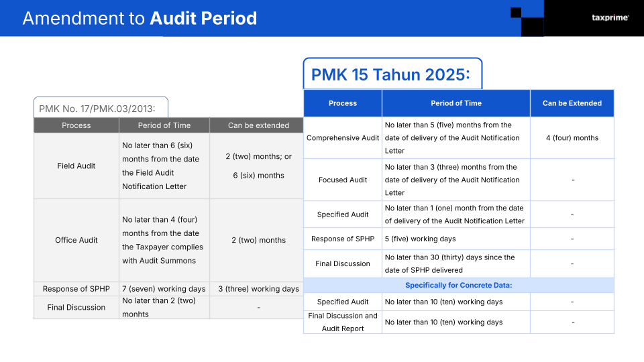
Task: Click the gray 'Period of Time' header cell
Action: (x=164, y=125)
